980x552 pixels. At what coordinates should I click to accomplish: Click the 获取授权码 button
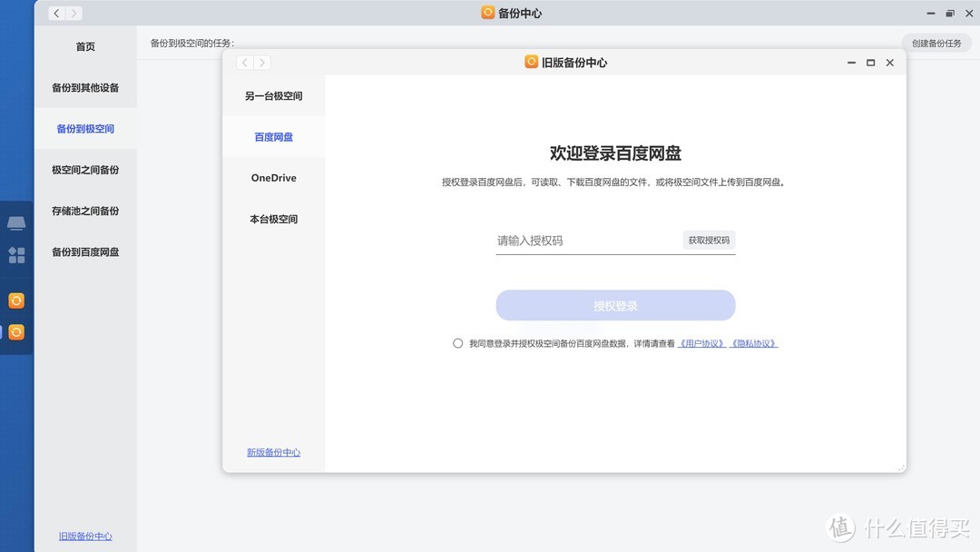[x=709, y=240]
